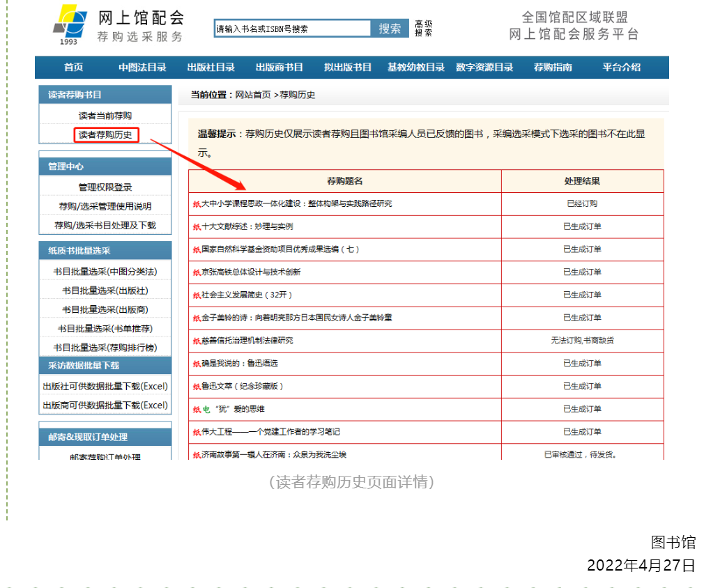
Task: Click 管理权限登录 in sidebar
Action: pyautogui.click(x=105, y=187)
